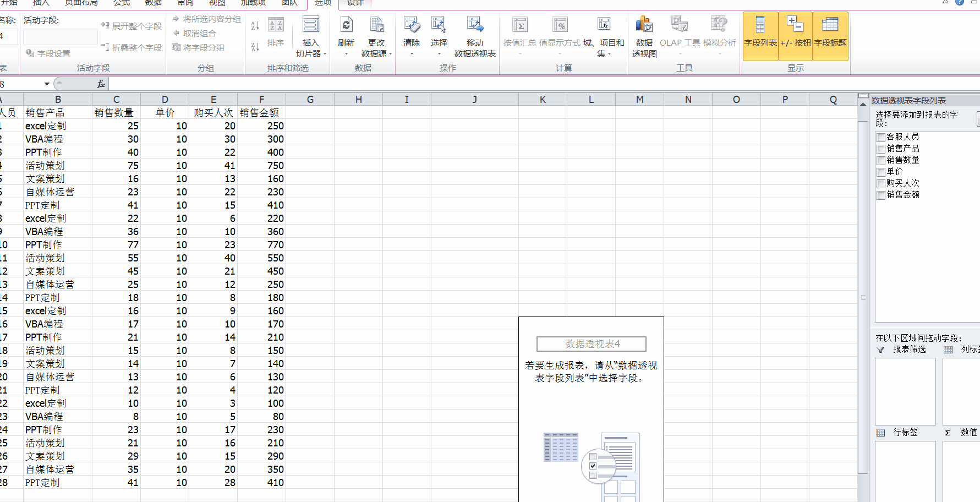Open the Add-ins (加载项) ribbon tab
This screenshot has height=502, width=980.
(x=253, y=3)
